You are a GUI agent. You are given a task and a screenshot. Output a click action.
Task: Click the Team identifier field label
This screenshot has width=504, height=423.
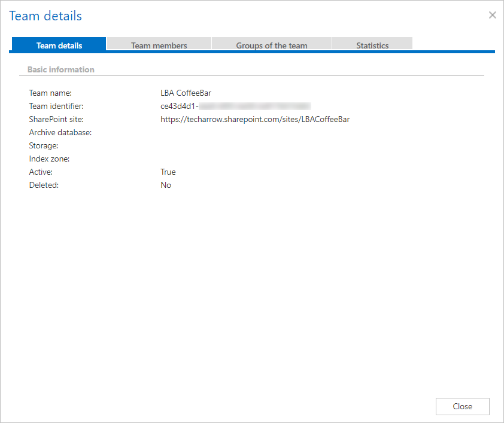pos(56,106)
